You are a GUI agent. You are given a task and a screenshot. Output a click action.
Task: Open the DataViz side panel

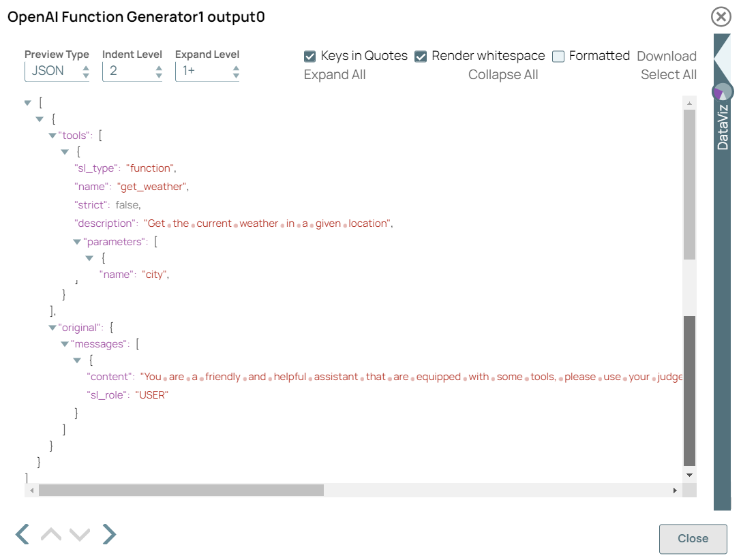(723, 126)
